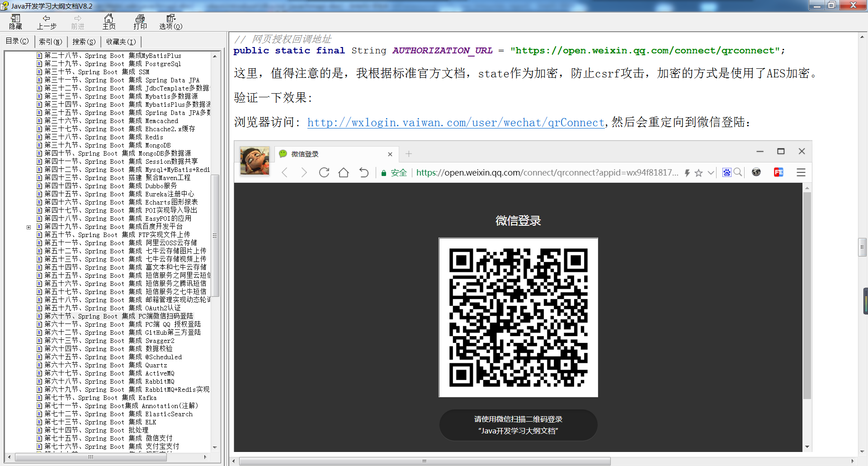The width and height of the screenshot is (868, 466).
Task: Click the star bookmark icon in embedded browser
Action: tap(698, 173)
